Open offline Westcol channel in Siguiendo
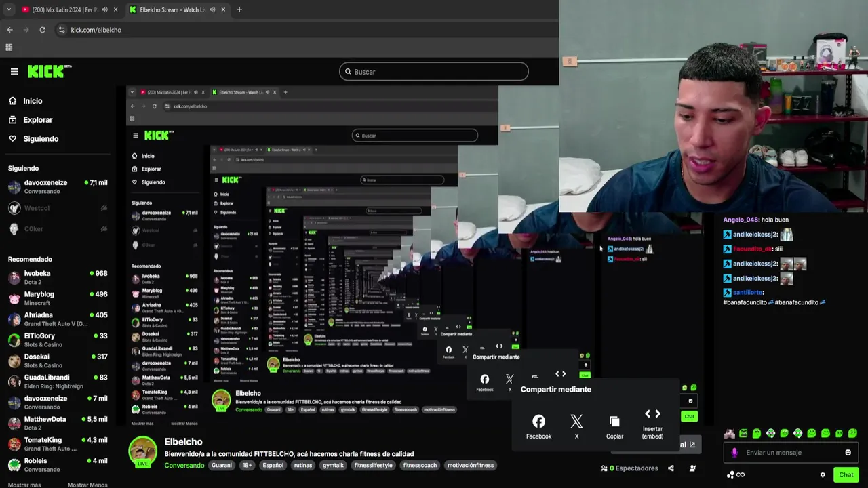Screen dimensions: 868x488 (58, 208)
